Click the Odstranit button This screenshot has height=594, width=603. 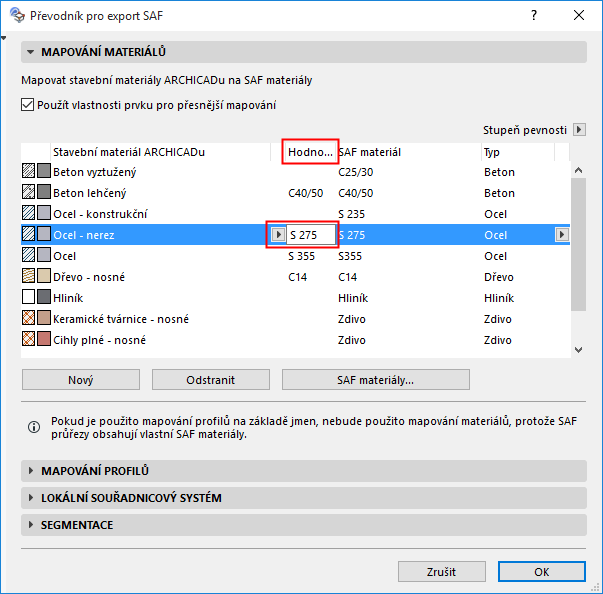pos(211,379)
